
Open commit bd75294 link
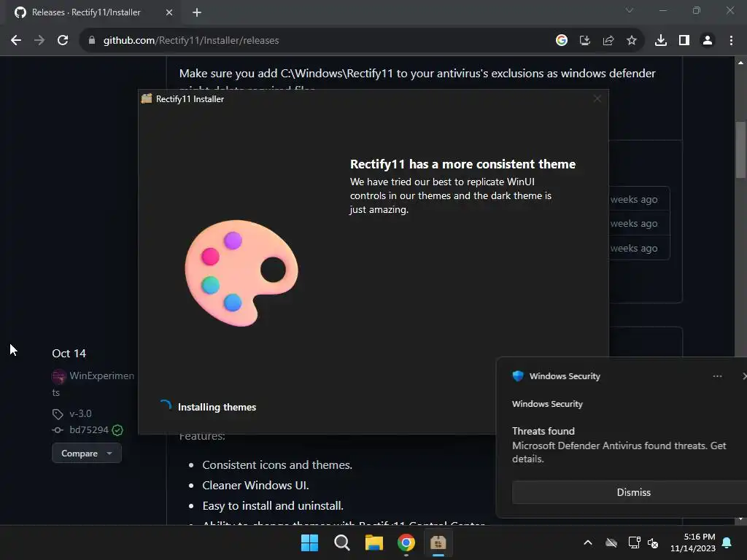pos(89,430)
